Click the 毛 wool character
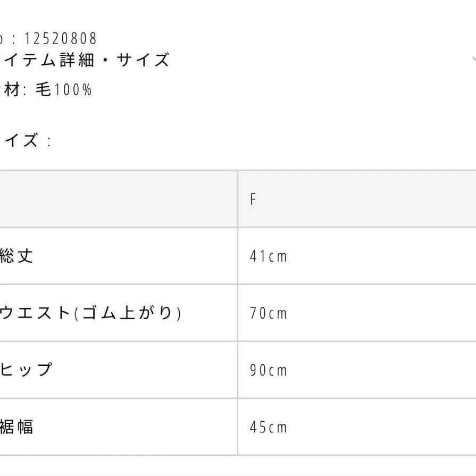This screenshot has height=476, width=476. pos(43,90)
